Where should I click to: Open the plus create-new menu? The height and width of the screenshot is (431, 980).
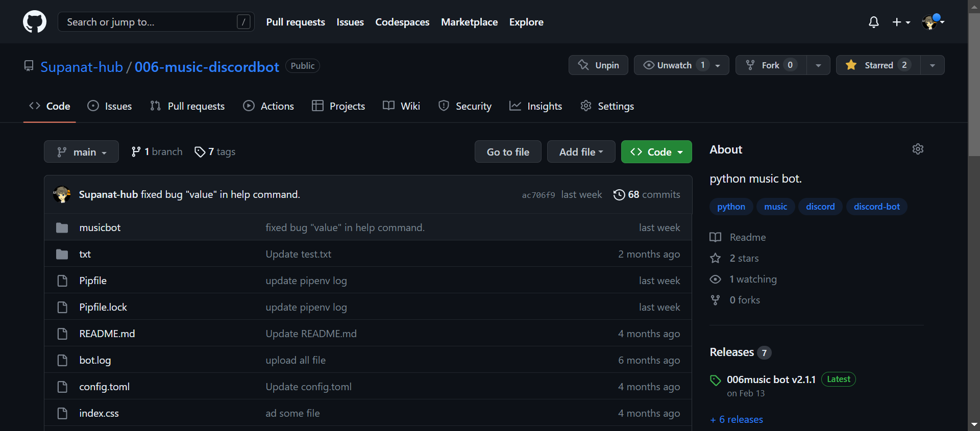pos(901,22)
